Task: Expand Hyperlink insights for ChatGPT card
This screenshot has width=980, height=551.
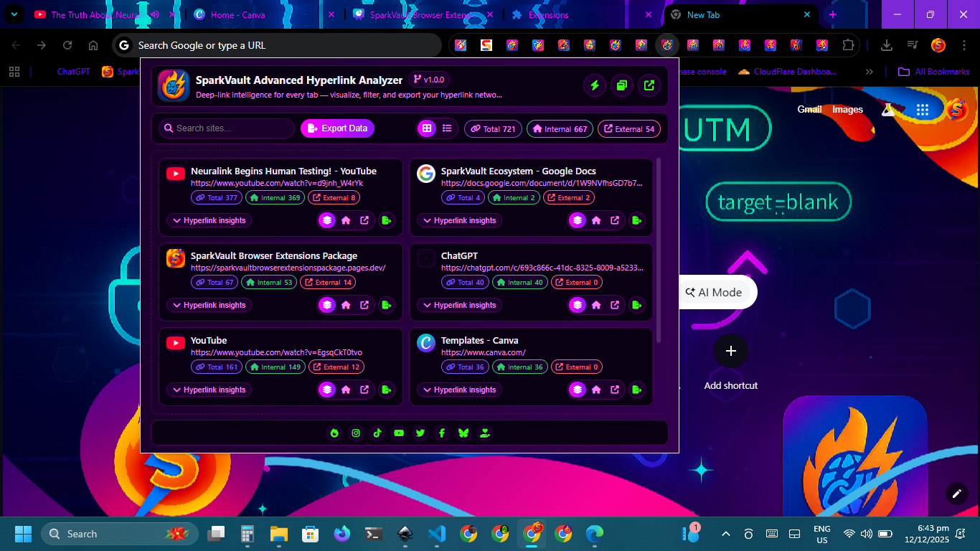Action: [458, 305]
